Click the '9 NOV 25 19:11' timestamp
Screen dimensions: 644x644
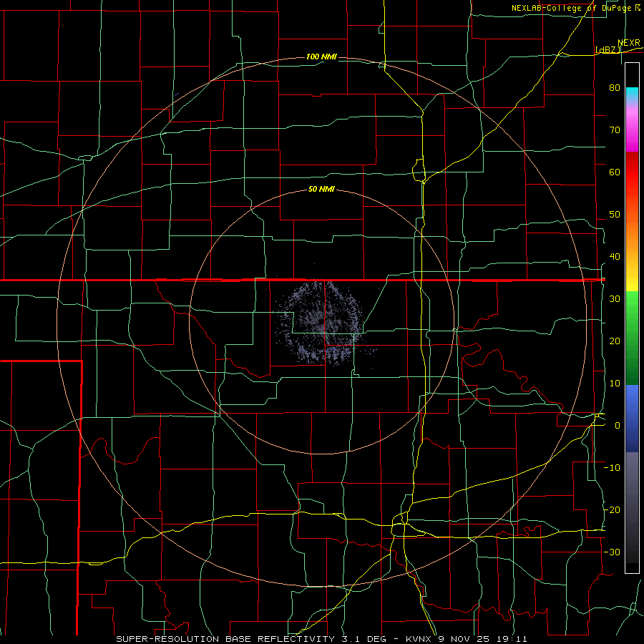[x=483, y=639]
